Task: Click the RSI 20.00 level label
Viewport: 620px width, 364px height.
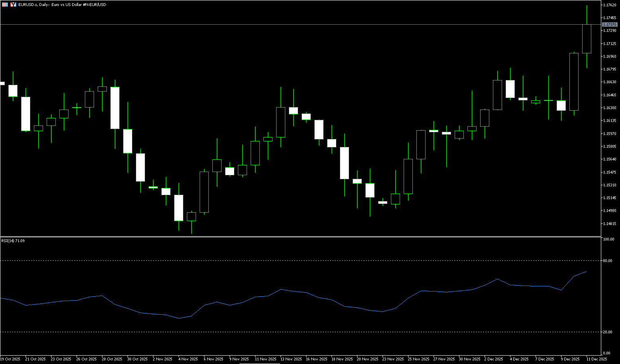Action: click(608, 332)
